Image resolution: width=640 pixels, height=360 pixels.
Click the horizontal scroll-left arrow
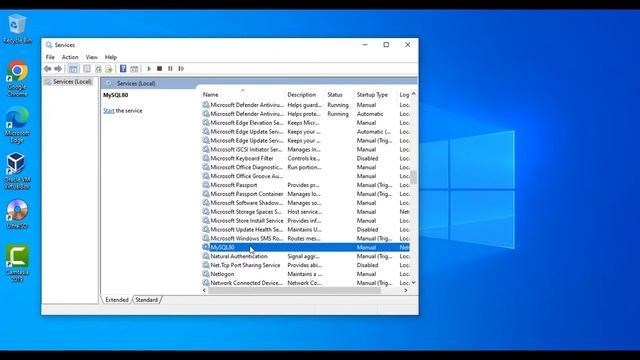coord(204,290)
